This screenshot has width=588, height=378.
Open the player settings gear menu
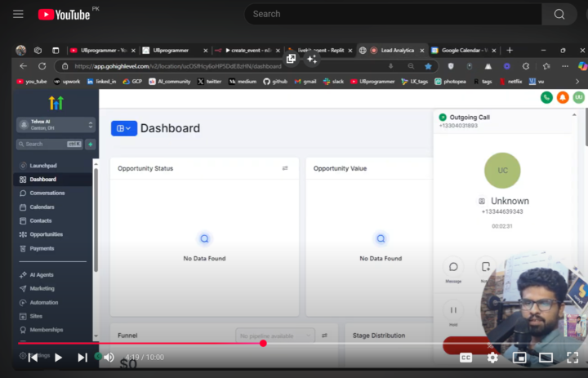(492, 358)
